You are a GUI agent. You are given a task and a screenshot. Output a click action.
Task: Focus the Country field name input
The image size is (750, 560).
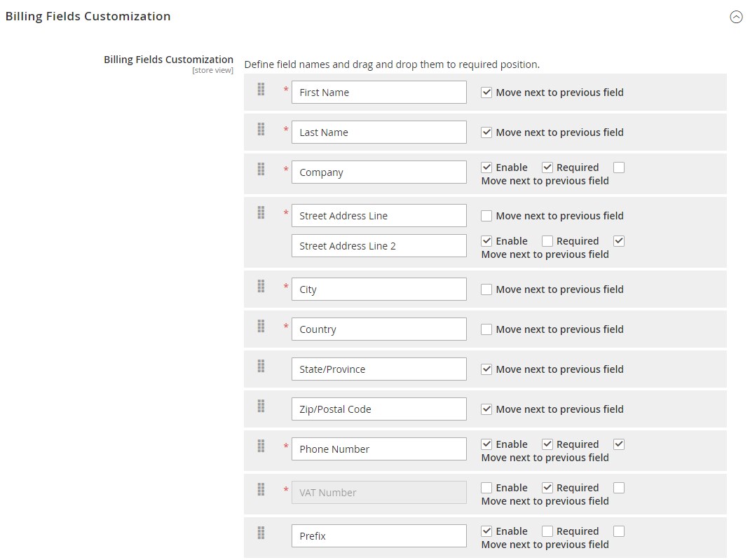(x=379, y=329)
